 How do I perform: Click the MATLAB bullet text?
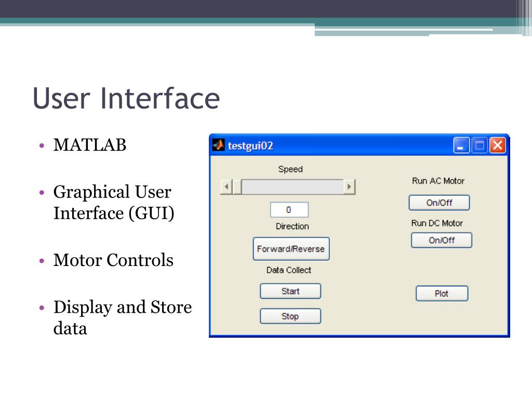pos(90,145)
